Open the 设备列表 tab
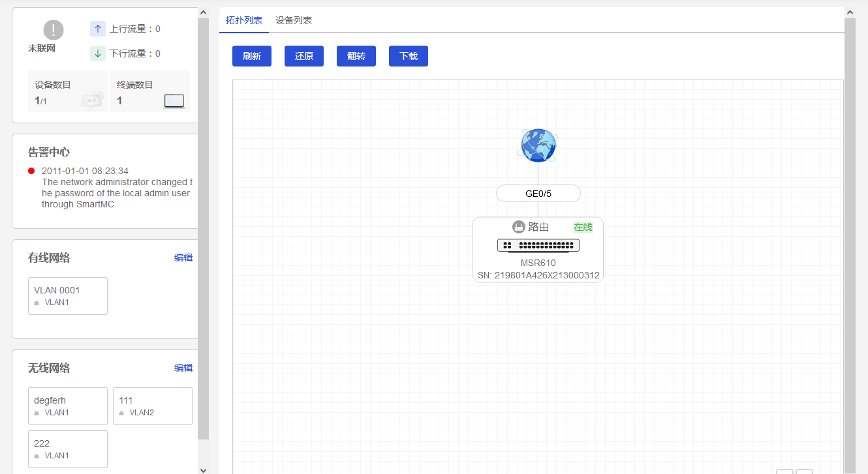The height and width of the screenshot is (474, 868). 294,20
